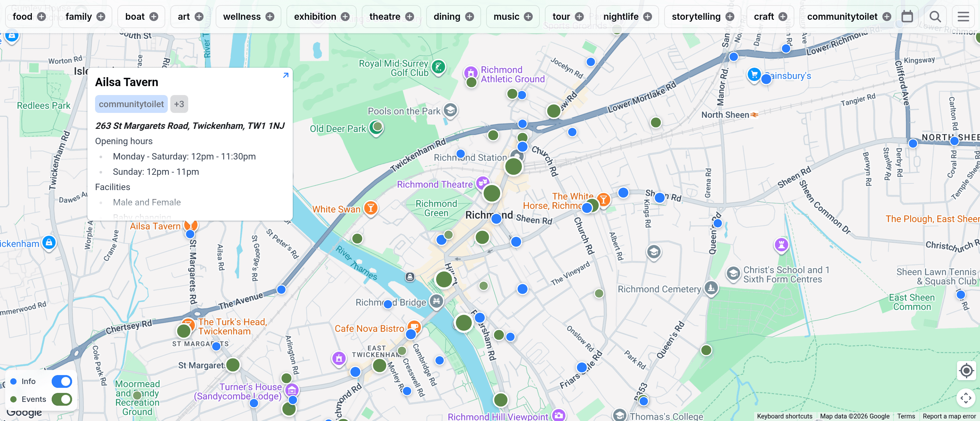Select the craft filter chip
980x421 pixels.
tap(770, 17)
